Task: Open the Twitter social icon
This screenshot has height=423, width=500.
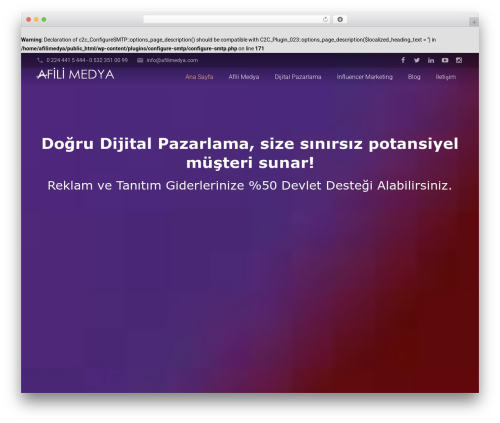Action: pos(417,60)
